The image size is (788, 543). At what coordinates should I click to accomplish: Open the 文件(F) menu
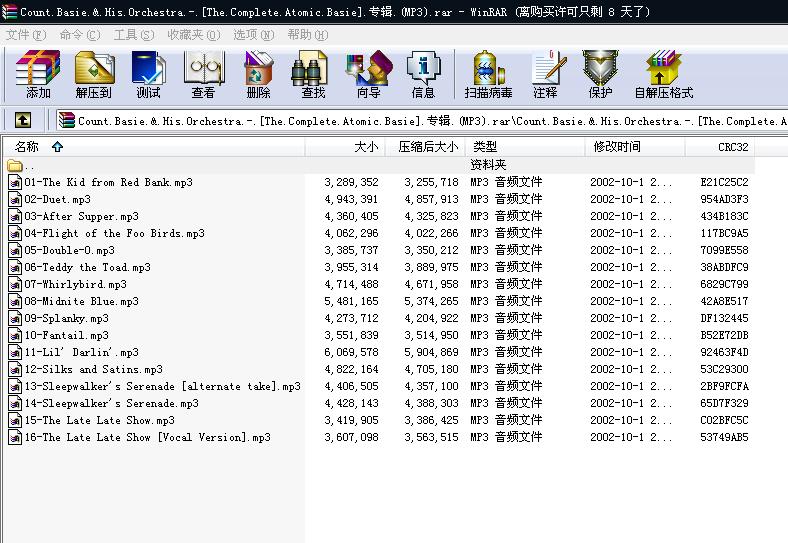[x=26, y=35]
